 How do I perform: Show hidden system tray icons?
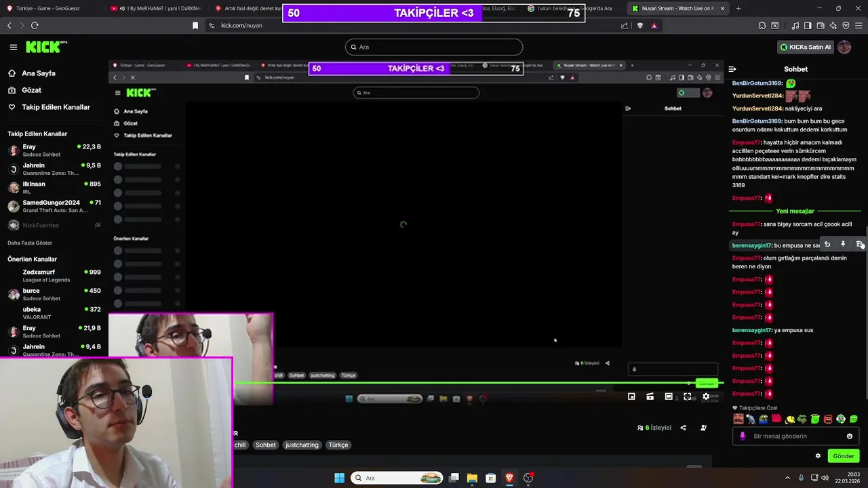point(787,478)
